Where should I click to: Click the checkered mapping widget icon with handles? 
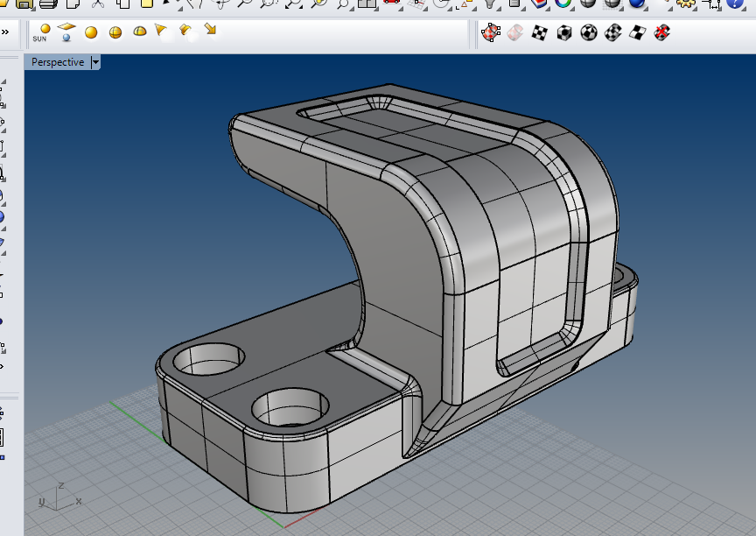pos(492,33)
